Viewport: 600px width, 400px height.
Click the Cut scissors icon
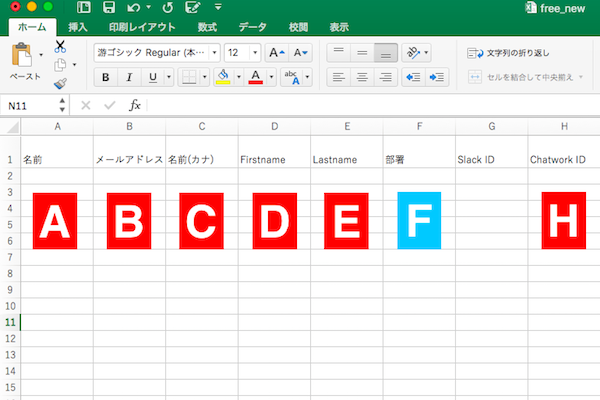pos(60,47)
